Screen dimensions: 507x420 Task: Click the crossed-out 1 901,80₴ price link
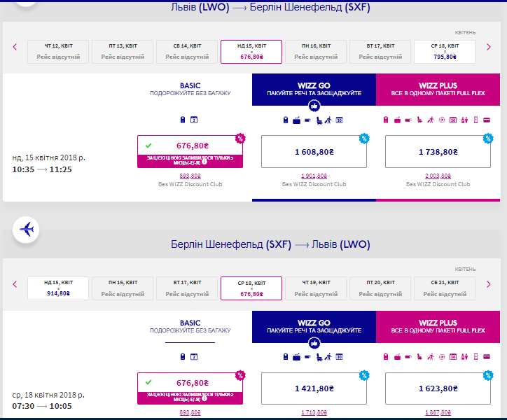coord(313,176)
